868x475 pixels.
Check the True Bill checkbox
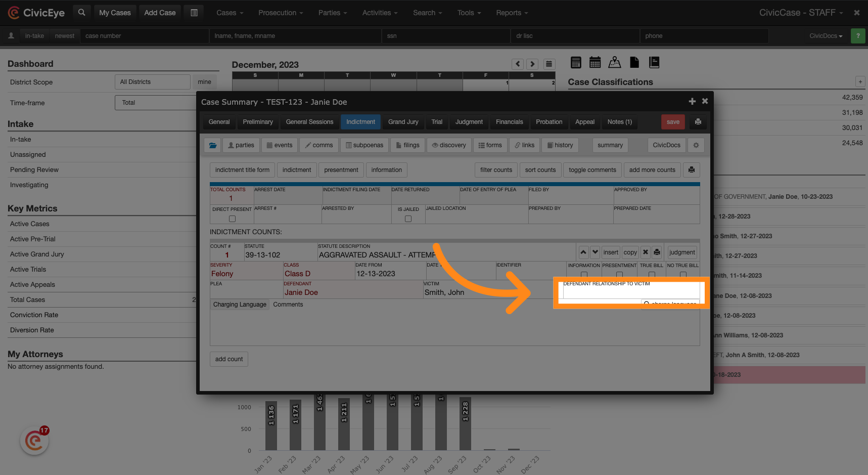(x=652, y=275)
